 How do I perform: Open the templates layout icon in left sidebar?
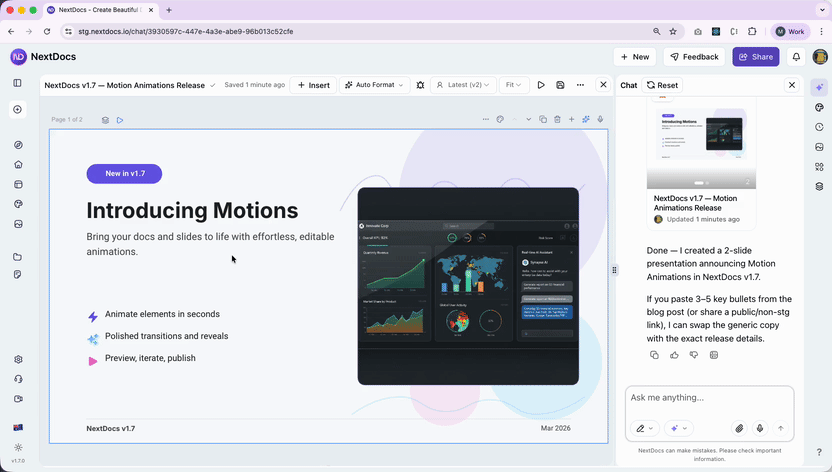[18, 185]
